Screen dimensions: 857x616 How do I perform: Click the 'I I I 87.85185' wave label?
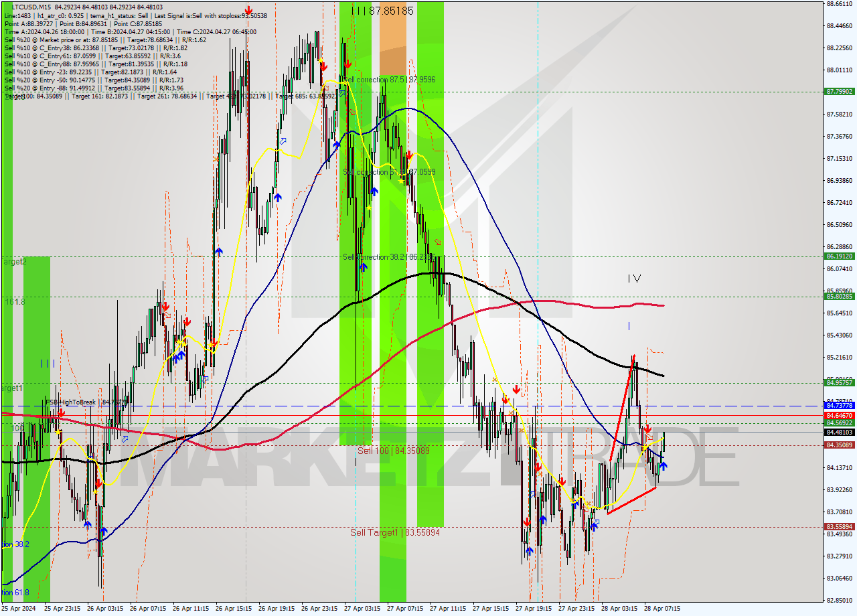pyautogui.click(x=383, y=11)
